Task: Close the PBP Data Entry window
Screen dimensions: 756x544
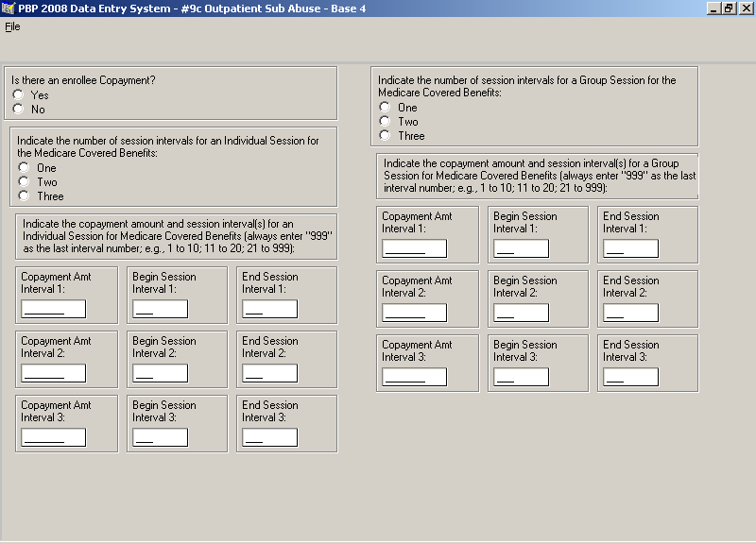Action: pyautogui.click(x=746, y=8)
